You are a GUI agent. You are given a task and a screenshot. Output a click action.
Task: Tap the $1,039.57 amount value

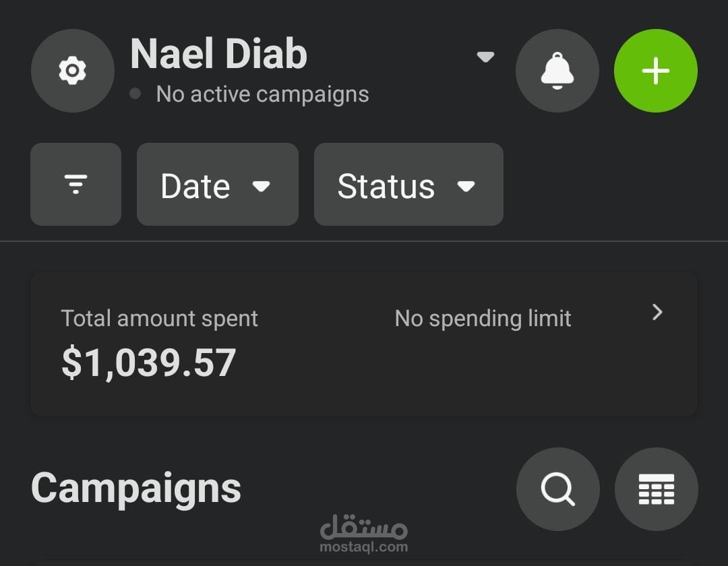[x=148, y=363]
